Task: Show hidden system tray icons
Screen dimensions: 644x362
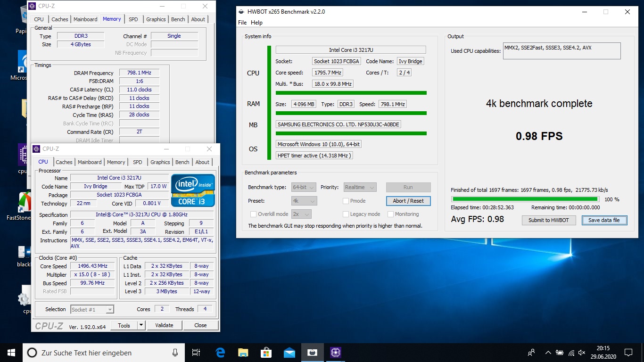Action: coord(548,353)
